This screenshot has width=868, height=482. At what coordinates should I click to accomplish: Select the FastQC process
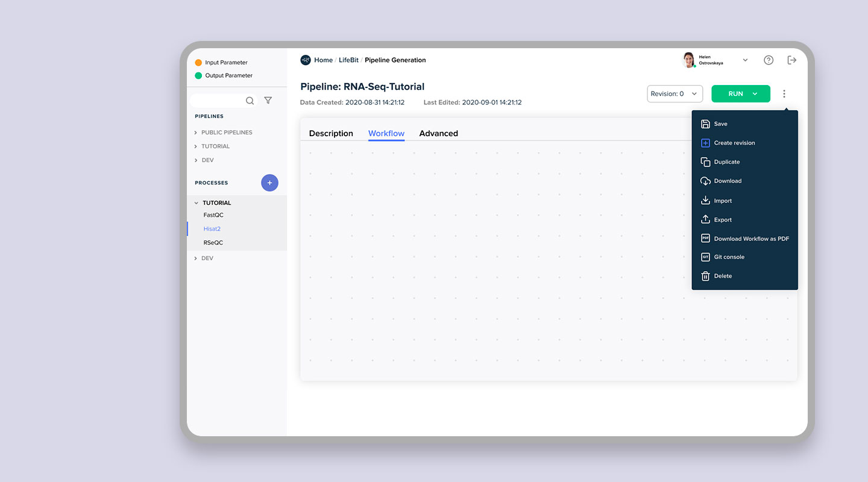tap(213, 215)
